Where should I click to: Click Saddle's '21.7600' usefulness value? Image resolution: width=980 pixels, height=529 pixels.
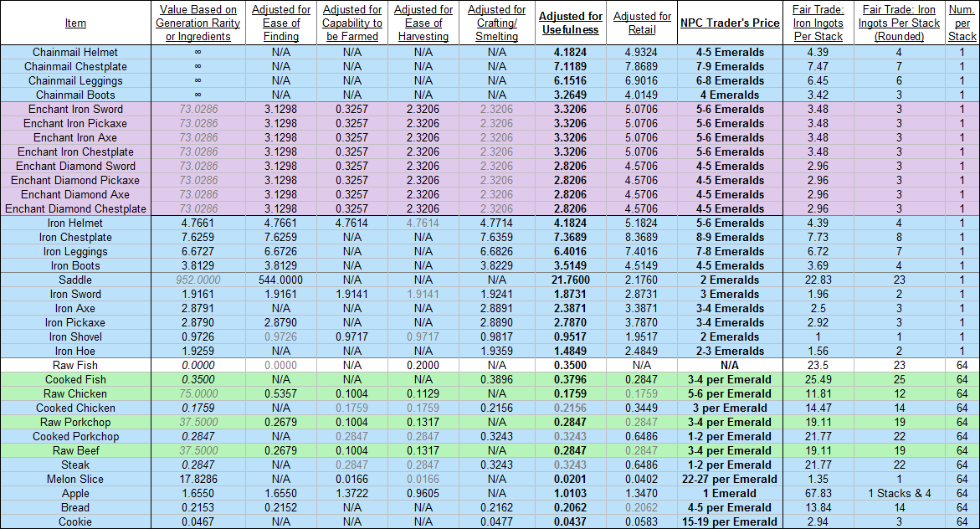click(x=570, y=280)
